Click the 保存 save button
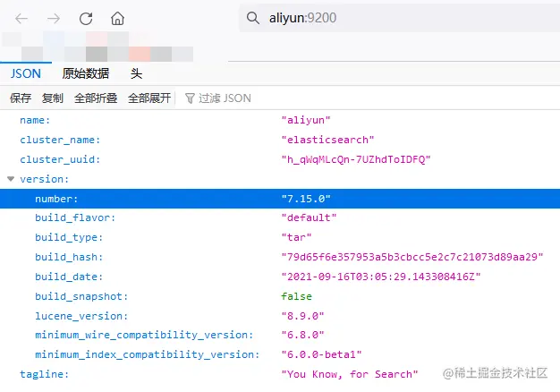Screen dimensions: 560x392 click(21, 98)
